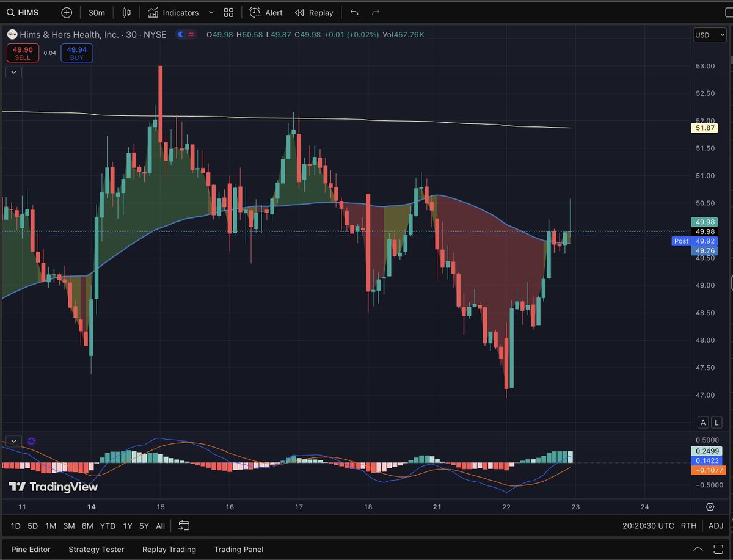Collapse the main chart indicator legend
The height and width of the screenshot is (560, 733).
coord(13,72)
